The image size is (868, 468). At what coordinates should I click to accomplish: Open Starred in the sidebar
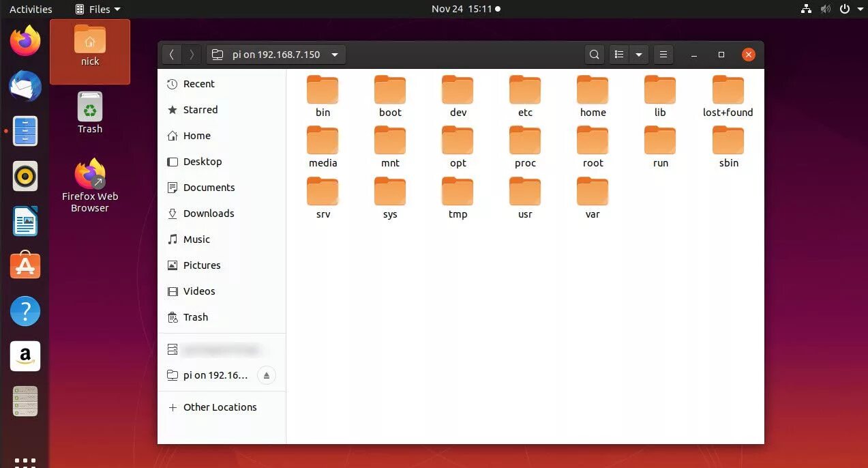click(x=222, y=110)
